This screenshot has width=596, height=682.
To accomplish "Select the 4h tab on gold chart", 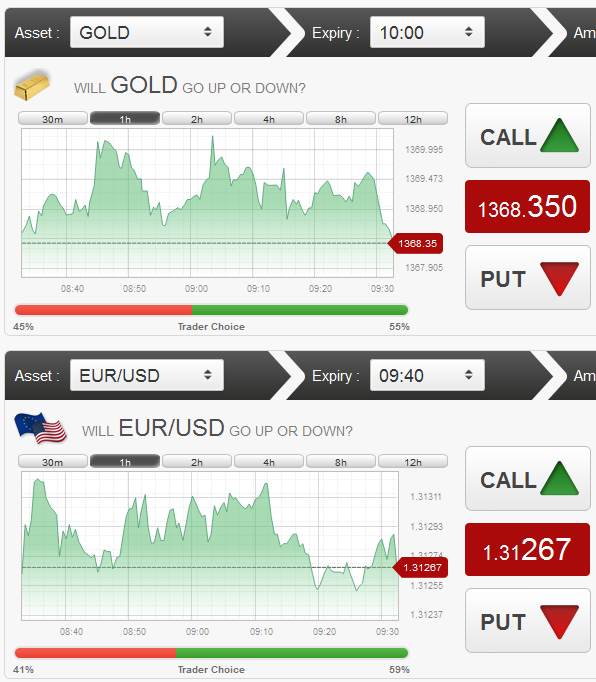I will 269,119.
